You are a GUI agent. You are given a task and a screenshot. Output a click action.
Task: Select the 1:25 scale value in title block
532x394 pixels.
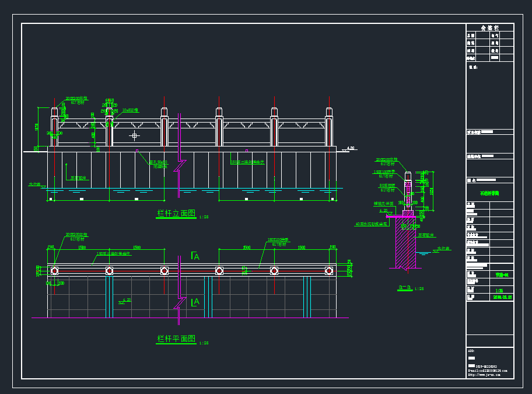click(x=499, y=290)
